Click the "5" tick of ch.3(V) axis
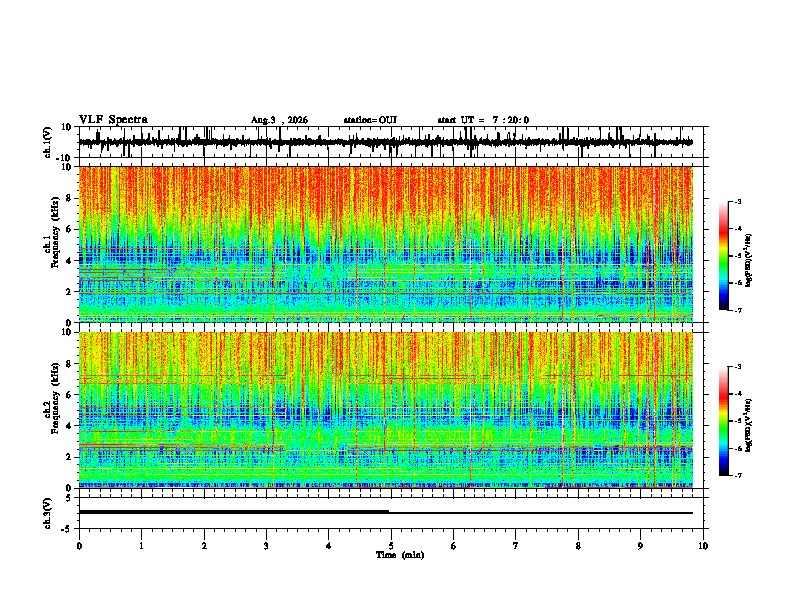The image size is (792, 612). click(x=70, y=498)
